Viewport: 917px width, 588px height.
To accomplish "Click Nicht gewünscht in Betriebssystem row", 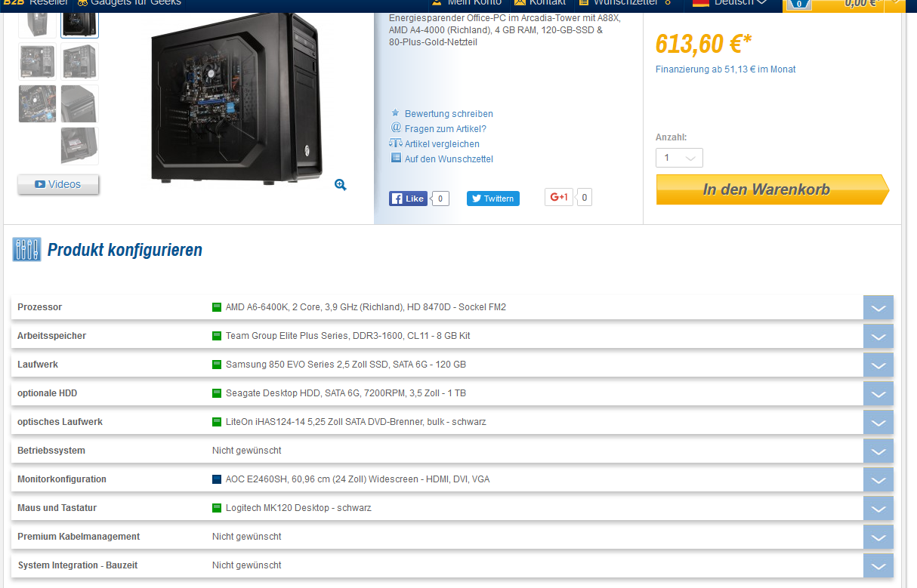I will pos(247,451).
